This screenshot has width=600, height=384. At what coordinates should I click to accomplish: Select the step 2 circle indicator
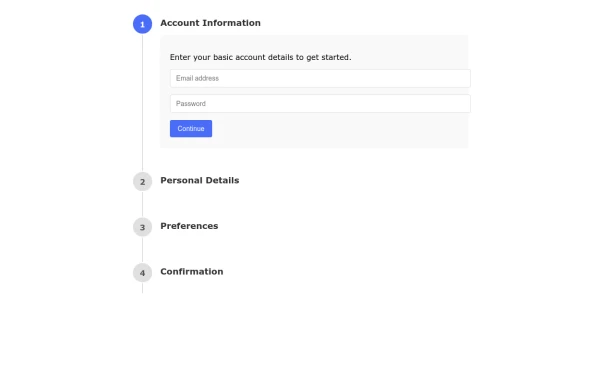(142, 182)
